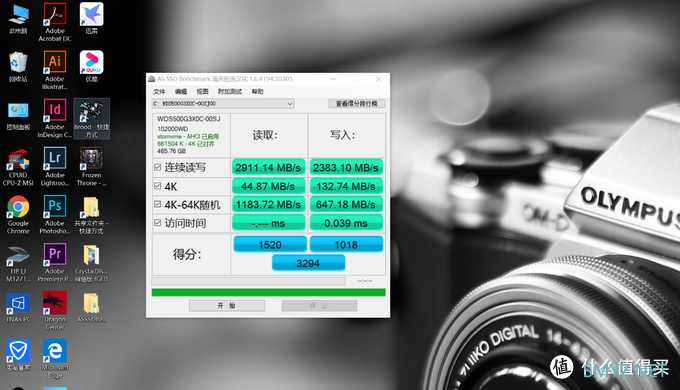
Task: Click the WDS500G3X0C-00SJ drive name text
Action: [189, 119]
